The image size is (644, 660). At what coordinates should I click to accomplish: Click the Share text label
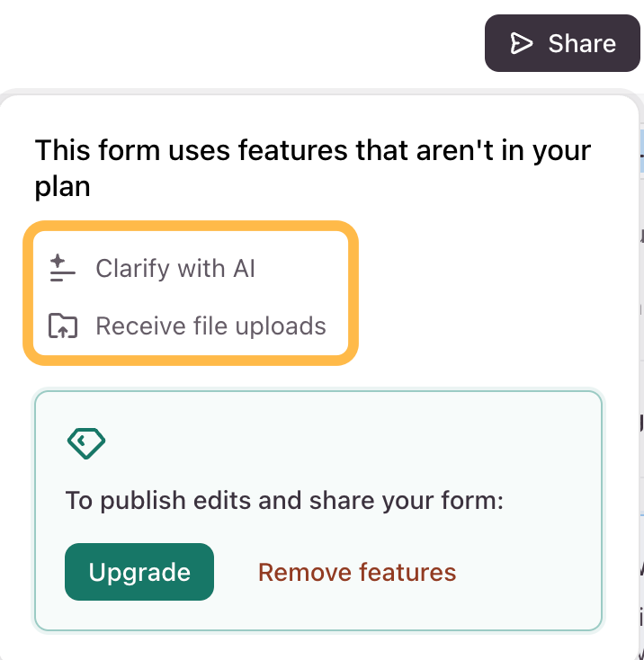(x=582, y=43)
